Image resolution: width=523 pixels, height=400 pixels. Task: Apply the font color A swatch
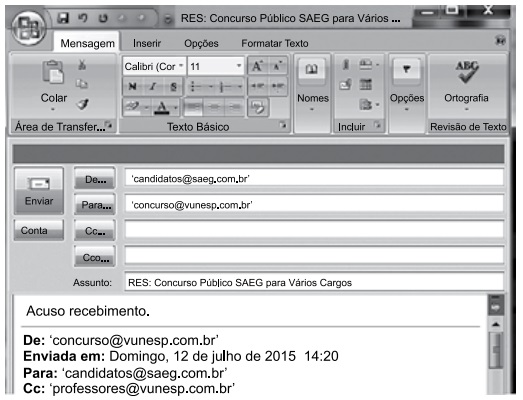coord(162,107)
